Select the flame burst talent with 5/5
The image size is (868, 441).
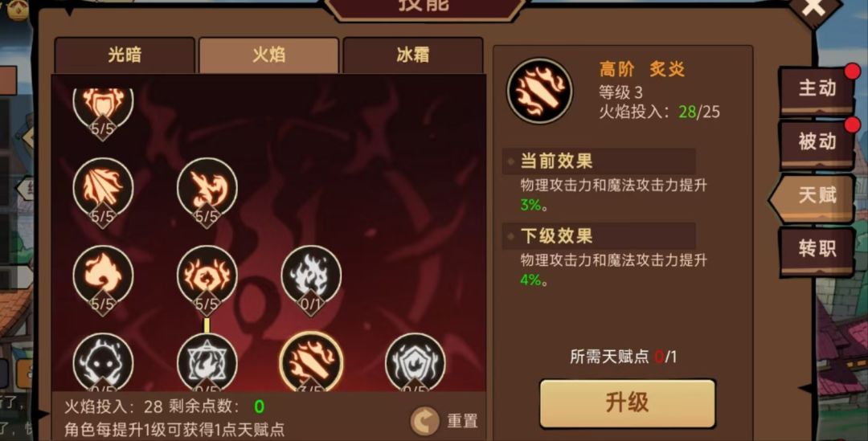tap(207, 188)
